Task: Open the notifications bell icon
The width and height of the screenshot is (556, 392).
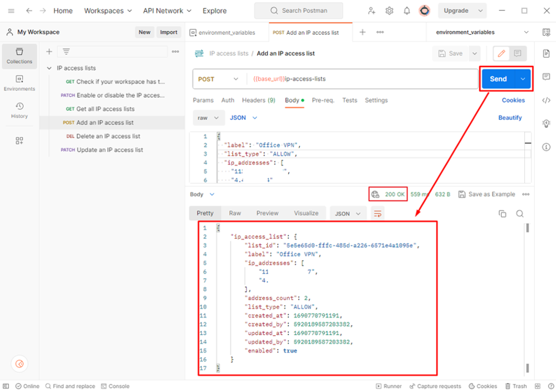Action: (407, 11)
